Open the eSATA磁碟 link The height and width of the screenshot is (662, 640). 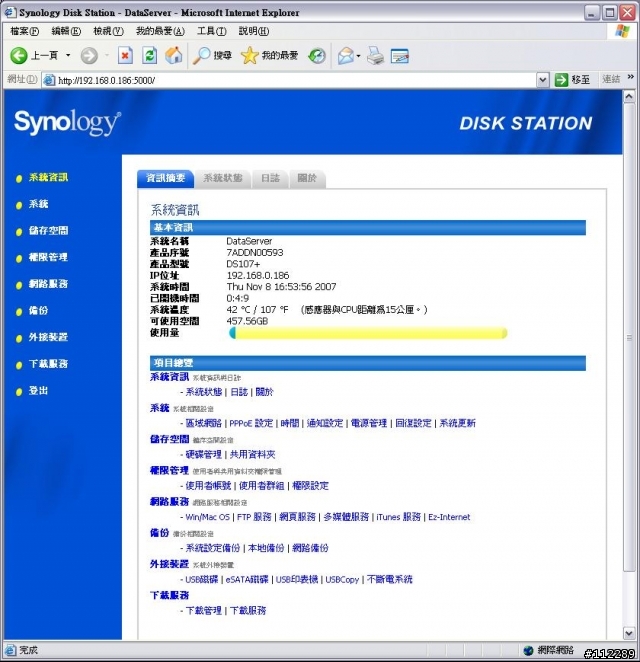(247, 579)
